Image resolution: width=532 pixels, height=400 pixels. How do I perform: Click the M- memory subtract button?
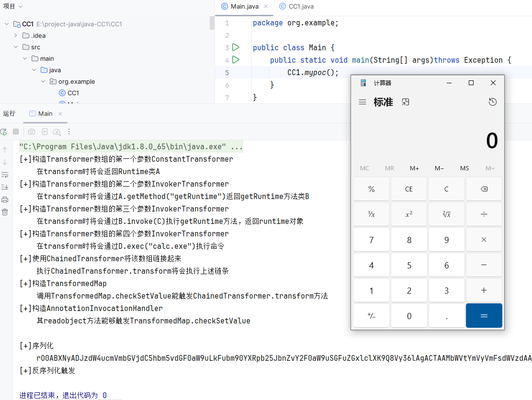pos(440,168)
